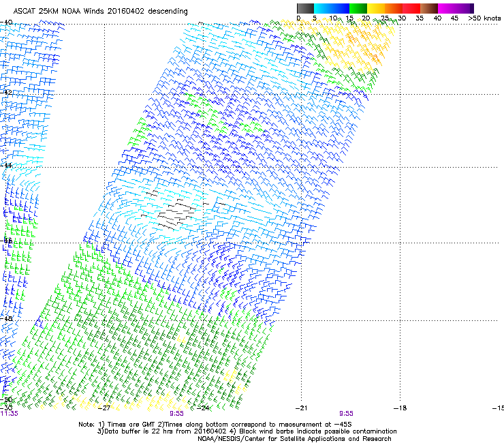Click the '20' label under the color scale
This screenshot has height=443, width=504.
pos(366,18)
